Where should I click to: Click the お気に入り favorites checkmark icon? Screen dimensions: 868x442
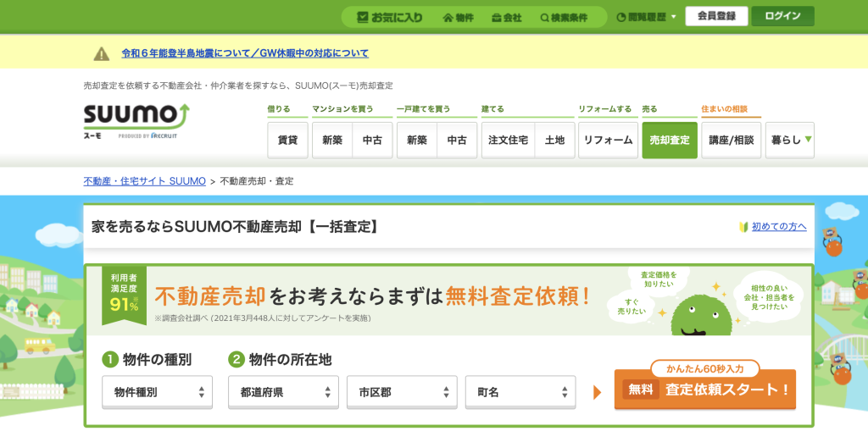(363, 17)
